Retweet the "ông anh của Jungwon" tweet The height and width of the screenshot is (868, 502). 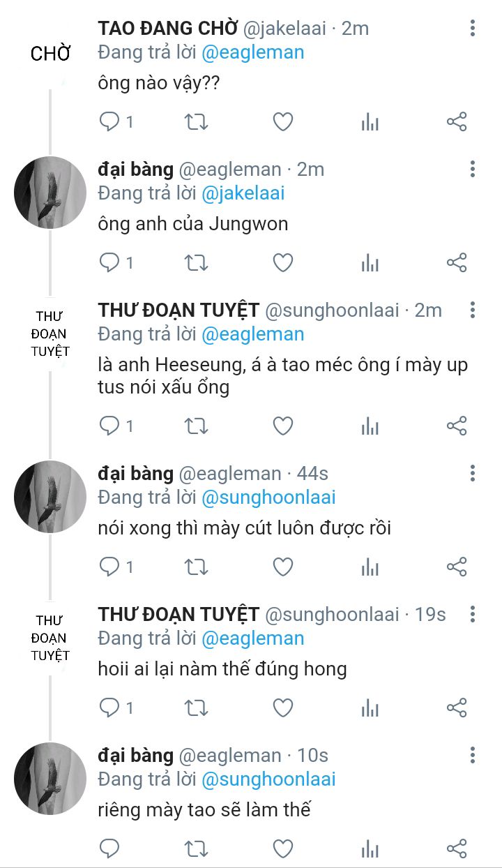click(196, 262)
